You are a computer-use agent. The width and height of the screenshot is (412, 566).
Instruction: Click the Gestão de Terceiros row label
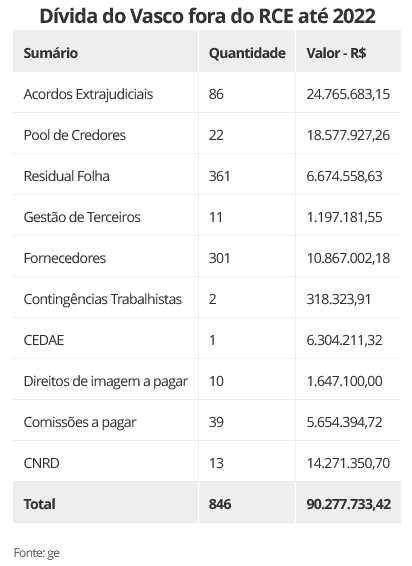(x=82, y=217)
